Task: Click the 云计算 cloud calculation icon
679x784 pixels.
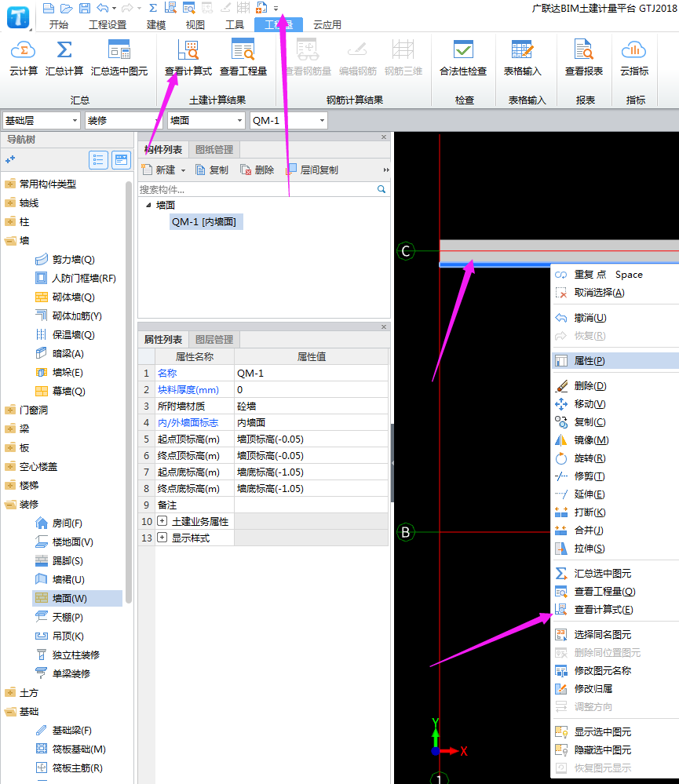Action: pos(23,50)
